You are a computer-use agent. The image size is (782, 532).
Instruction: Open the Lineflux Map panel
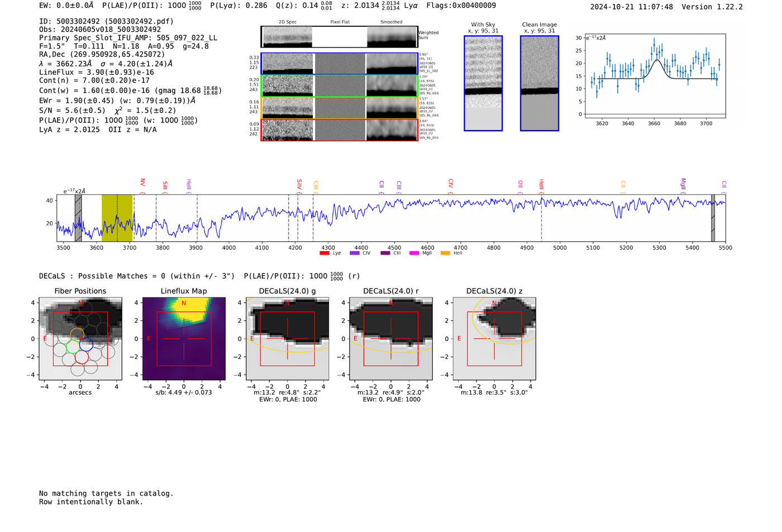point(184,339)
